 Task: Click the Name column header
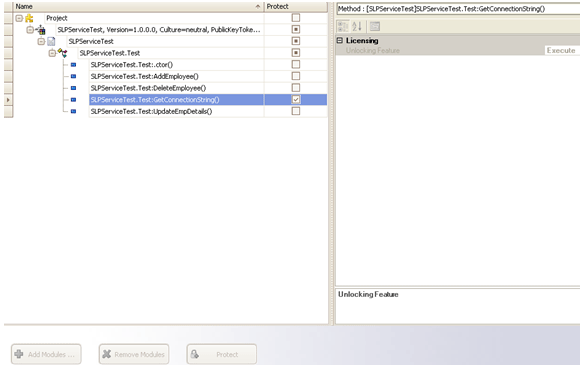pos(138,7)
